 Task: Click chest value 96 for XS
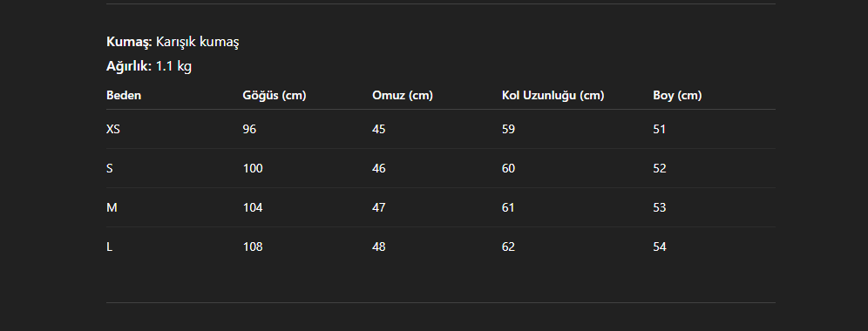(x=249, y=129)
